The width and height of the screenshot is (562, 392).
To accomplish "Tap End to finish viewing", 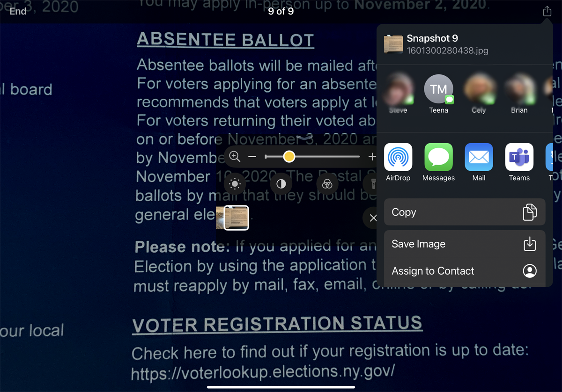I will (18, 11).
